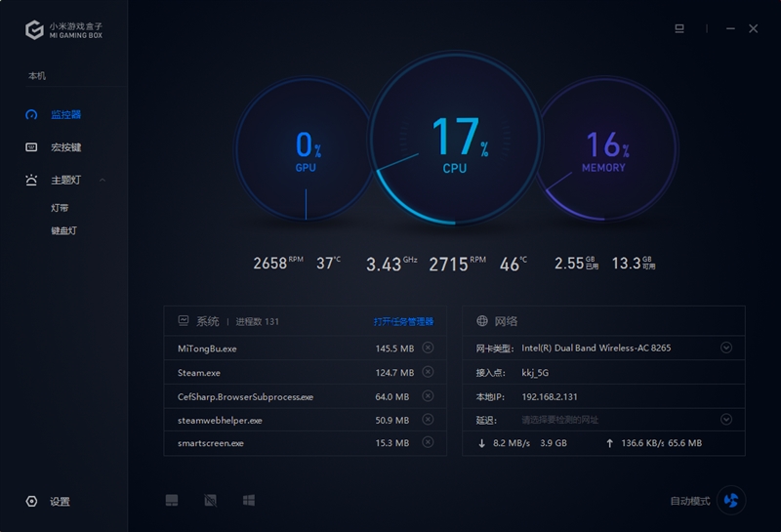
Task: Minimize the Mi Gaming Box window
Action: coord(730,29)
